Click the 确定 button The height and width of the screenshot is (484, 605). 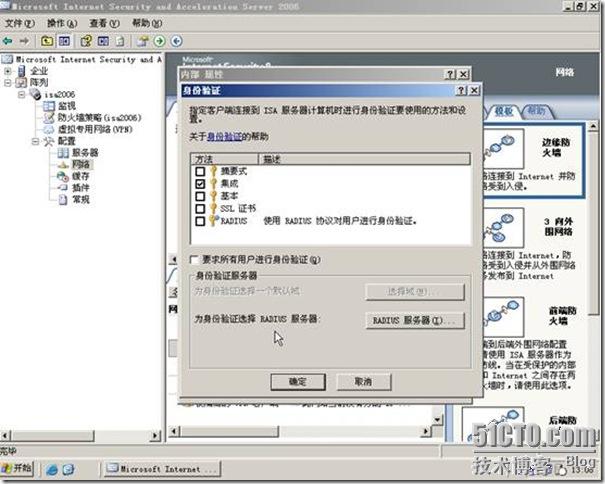[298, 382]
